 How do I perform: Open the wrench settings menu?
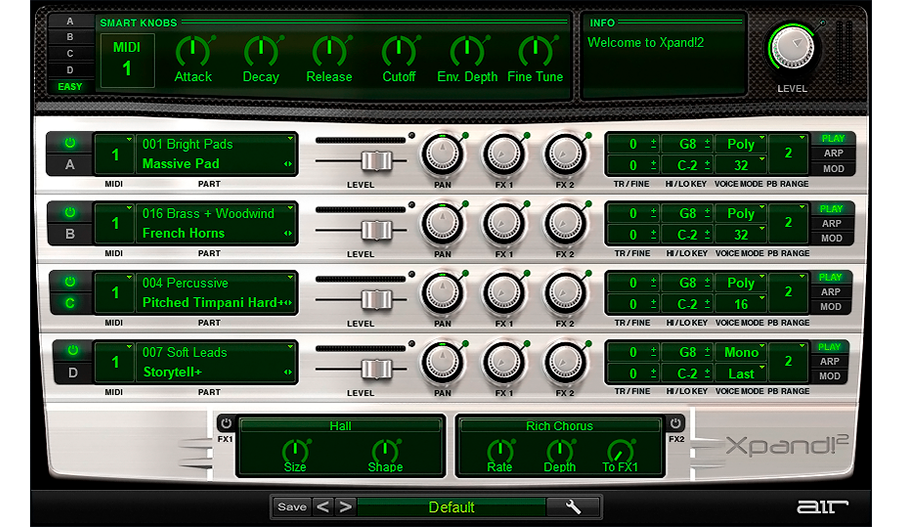(x=573, y=507)
